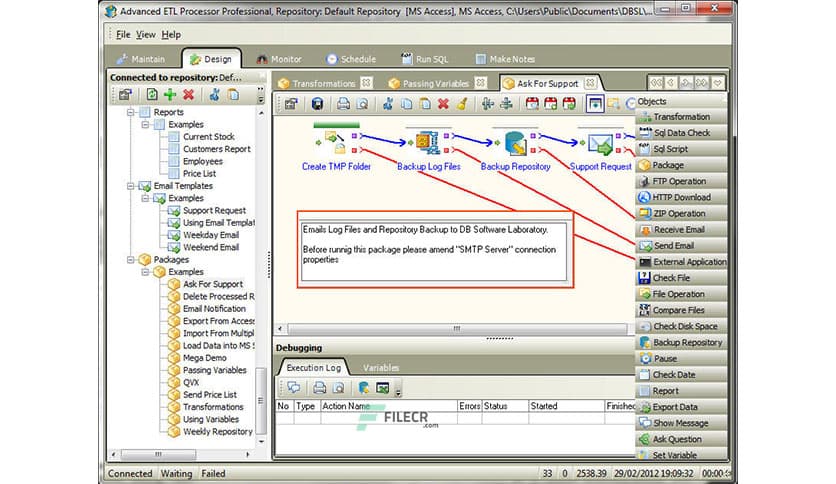Click the print icon in package designer toolbar
Screen dimensions: 836x484
[x=343, y=104]
